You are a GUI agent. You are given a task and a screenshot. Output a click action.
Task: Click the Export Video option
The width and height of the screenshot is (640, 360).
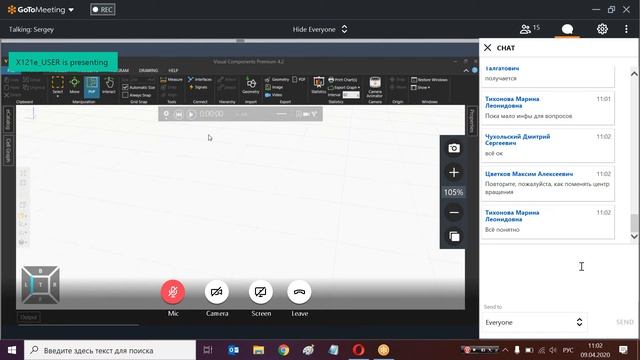273,95
